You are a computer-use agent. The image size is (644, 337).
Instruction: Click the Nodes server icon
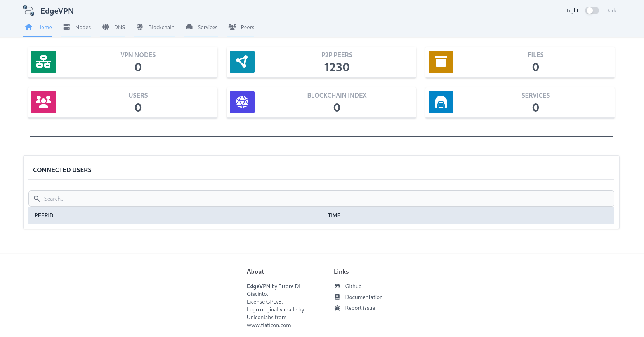pyautogui.click(x=67, y=27)
